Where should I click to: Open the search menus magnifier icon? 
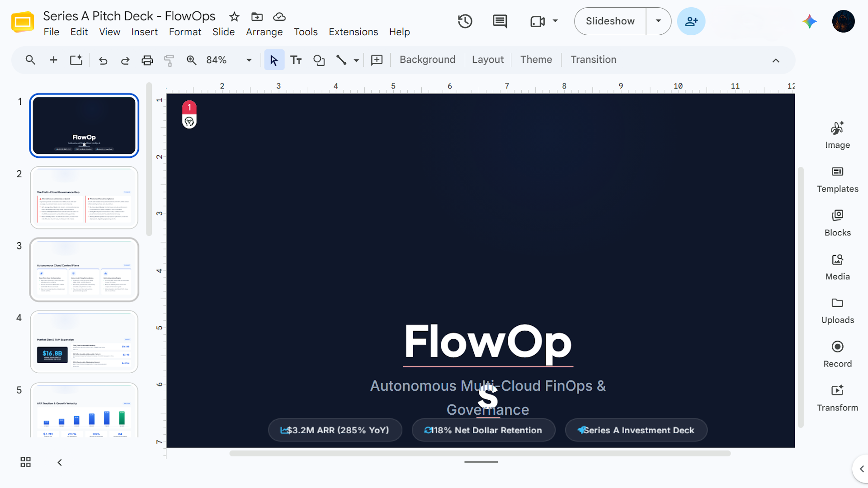[x=30, y=60]
